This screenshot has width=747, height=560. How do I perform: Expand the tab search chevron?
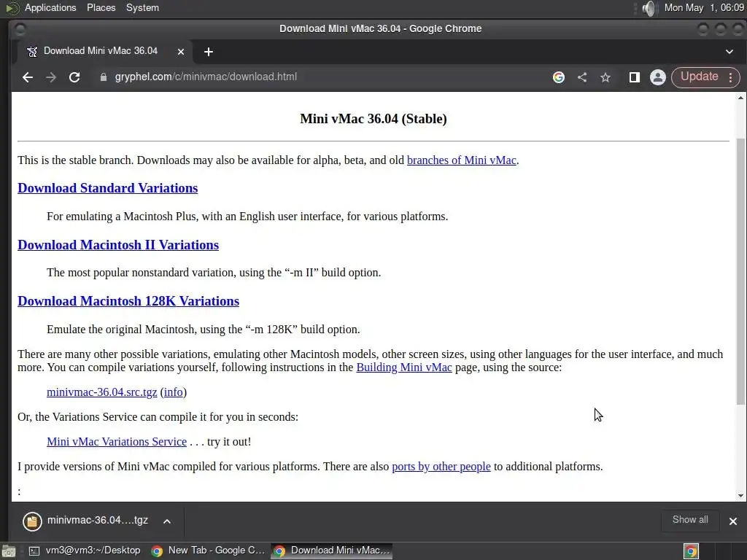729,52
